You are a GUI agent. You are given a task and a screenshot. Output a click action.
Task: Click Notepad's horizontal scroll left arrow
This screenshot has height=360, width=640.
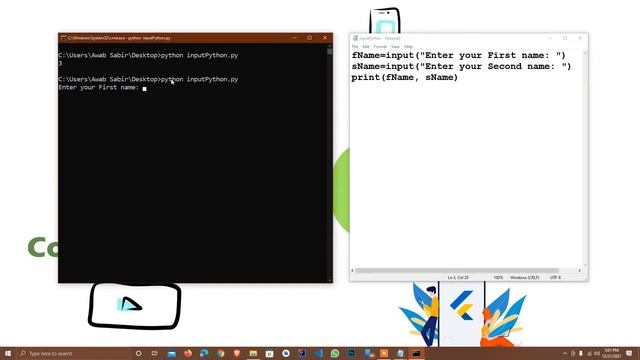(353, 270)
